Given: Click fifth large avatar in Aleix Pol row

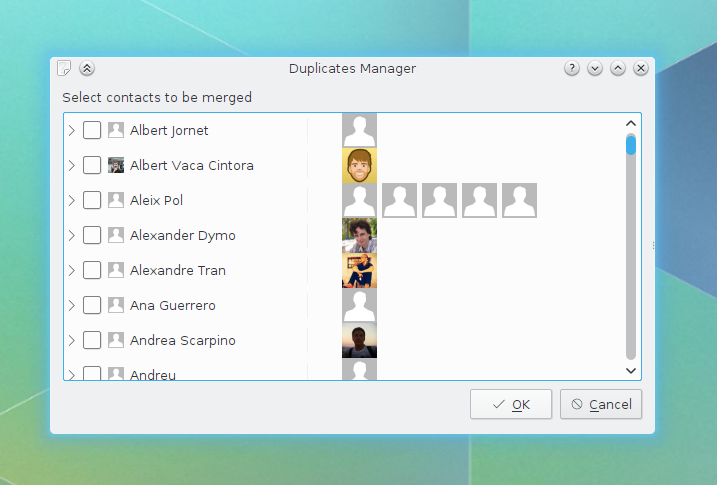Looking at the screenshot, I should (x=519, y=200).
